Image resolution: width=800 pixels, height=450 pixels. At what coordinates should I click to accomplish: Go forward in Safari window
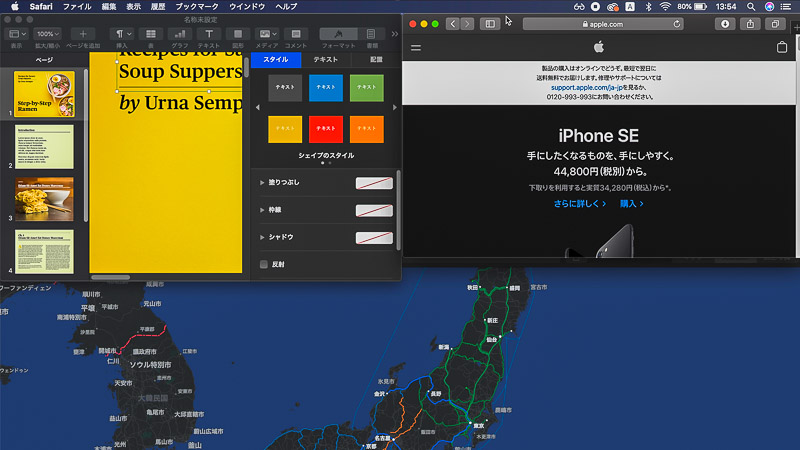[467, 24]
